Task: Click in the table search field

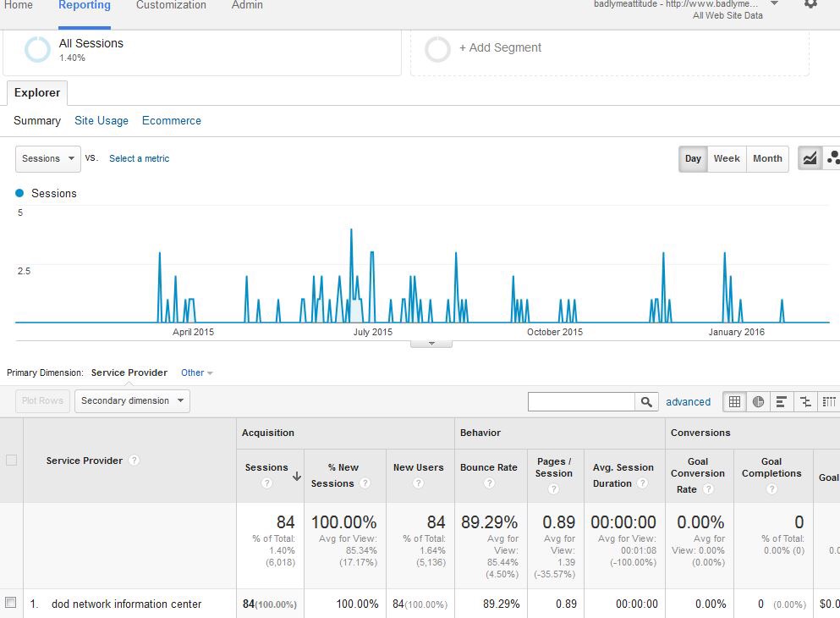Action: (581, 401)
